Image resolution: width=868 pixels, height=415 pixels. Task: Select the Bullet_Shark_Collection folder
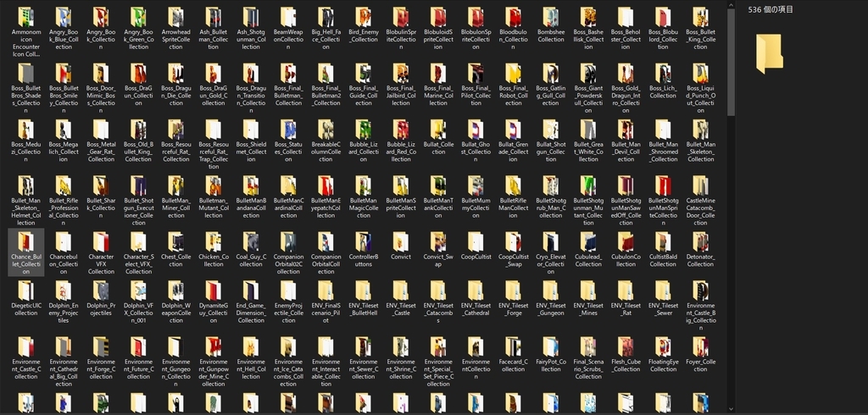click(x=101, y=197)
